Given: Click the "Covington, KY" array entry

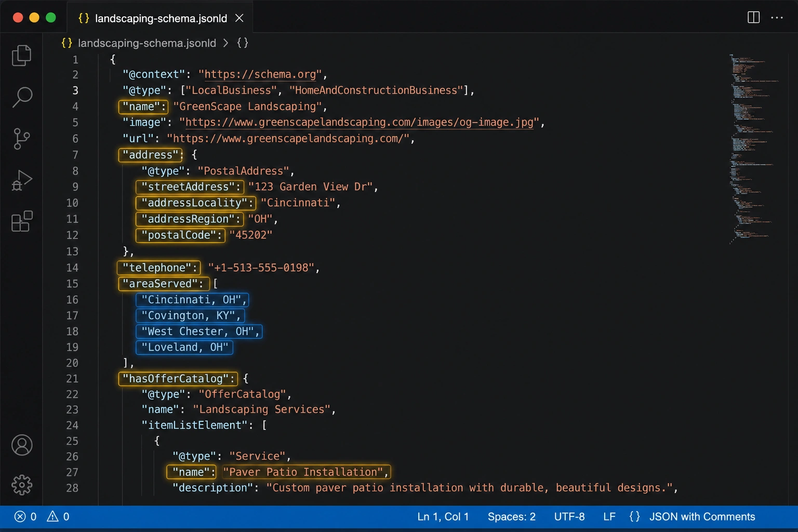Looking at the screenshot, I should [x=190, y=316].
